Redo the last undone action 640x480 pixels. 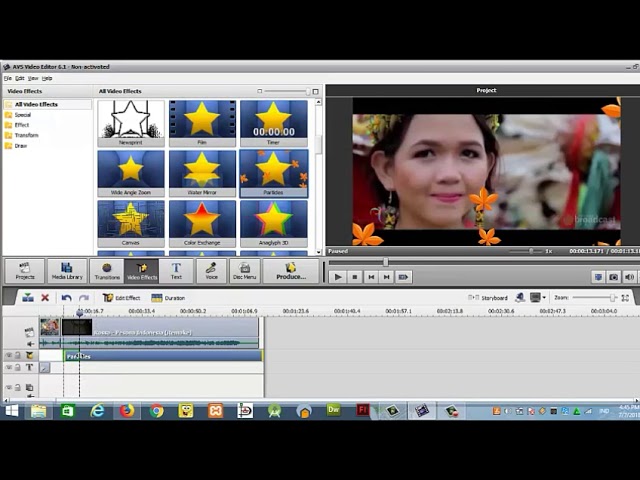coord(84,298)
